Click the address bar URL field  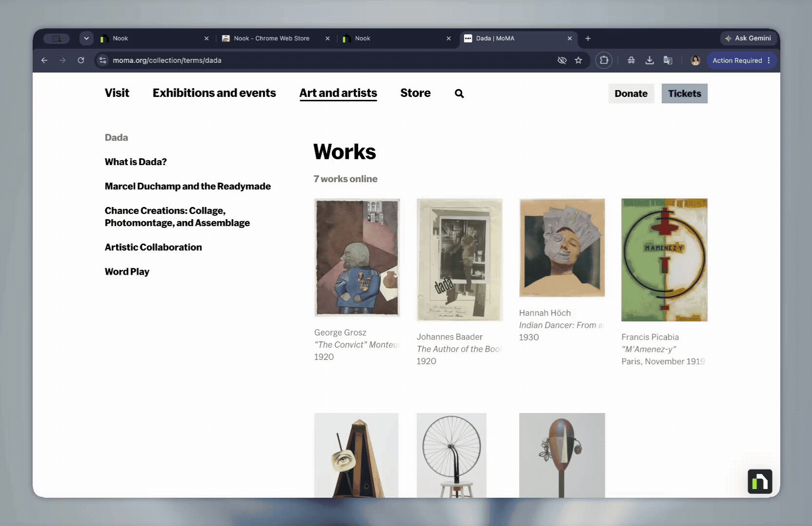[x=331, y=60]
